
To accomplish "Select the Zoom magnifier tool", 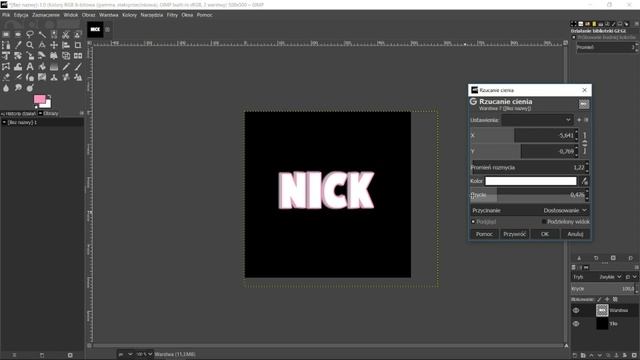I will pyautogui.click(x=30, y=45).
